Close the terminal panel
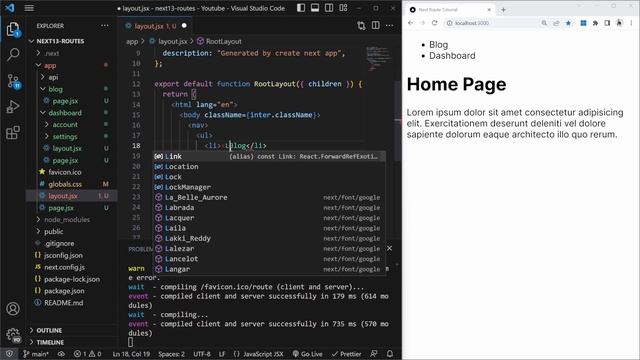Viewport: 640px width, 360px height. coord(389,248)
